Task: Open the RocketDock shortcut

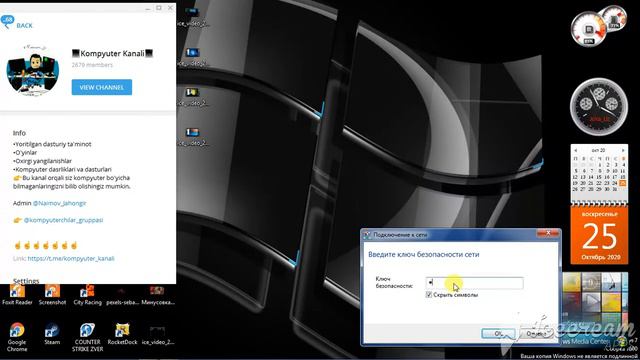Action: pyautogui.click(x=122, y=334)
